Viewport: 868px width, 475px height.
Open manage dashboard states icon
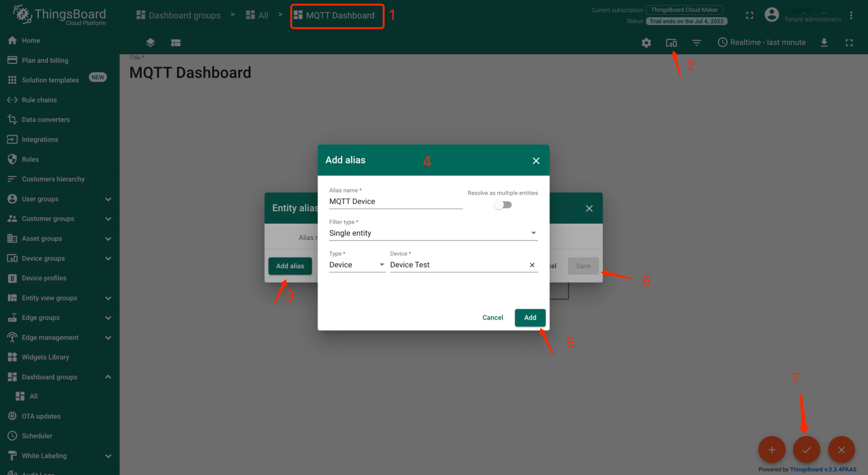click(176, 43)
